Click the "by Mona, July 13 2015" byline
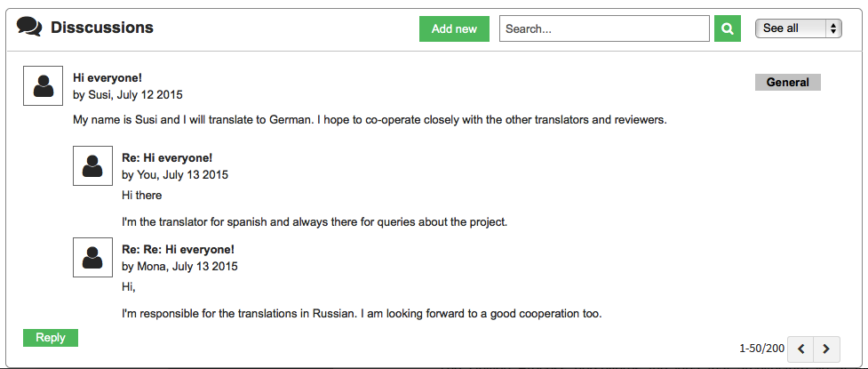 pos(179,267)
